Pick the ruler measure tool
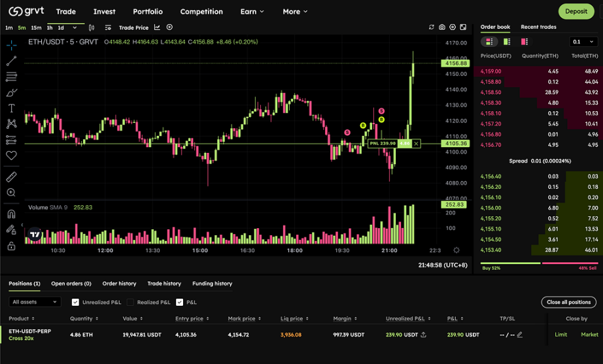This screenshot has width=603, height=364. tap(11, 177)
